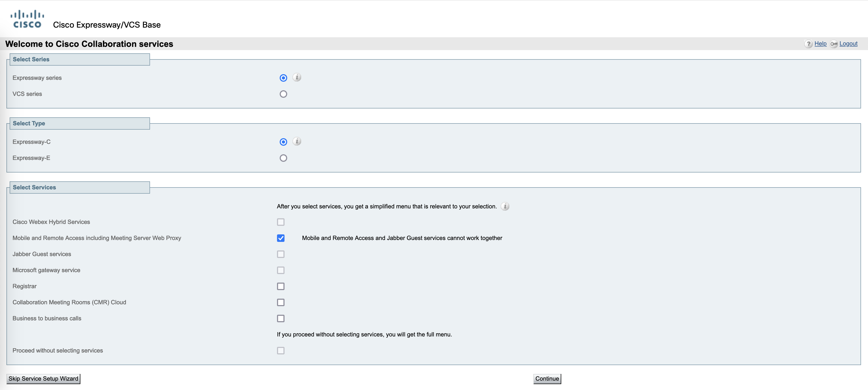This screenshot has width=868, height=390.
Task: Select the Expressway-E radio option
Action: point(283,158)
